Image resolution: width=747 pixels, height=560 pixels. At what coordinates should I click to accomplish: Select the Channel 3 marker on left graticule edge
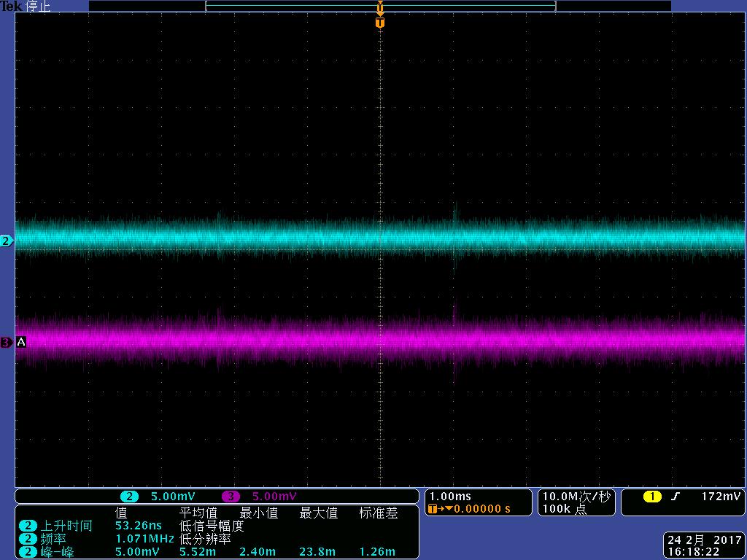pos(5,341)
